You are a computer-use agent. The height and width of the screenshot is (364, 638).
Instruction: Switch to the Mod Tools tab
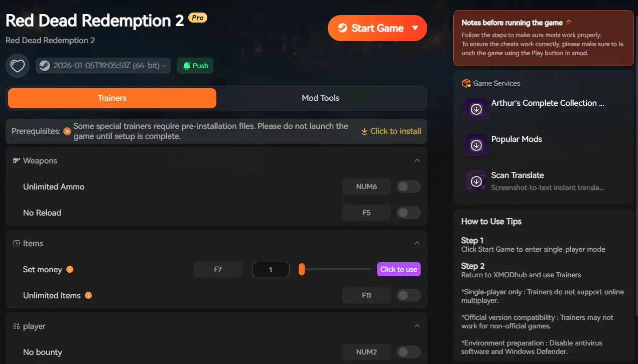[320, 98]
